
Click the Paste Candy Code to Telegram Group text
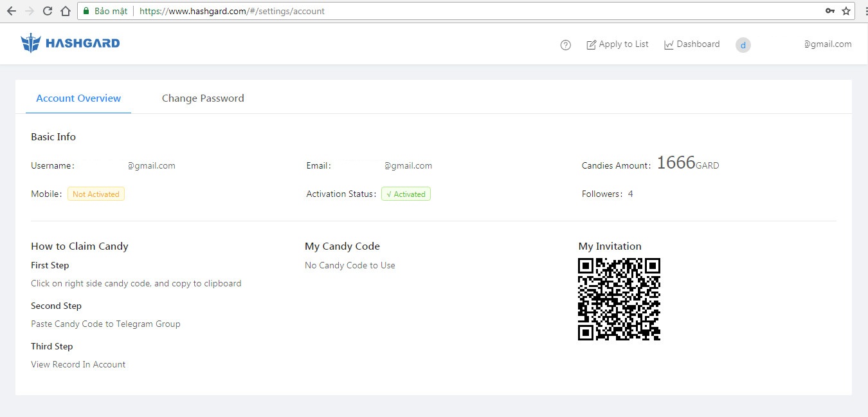coord(105,324)
